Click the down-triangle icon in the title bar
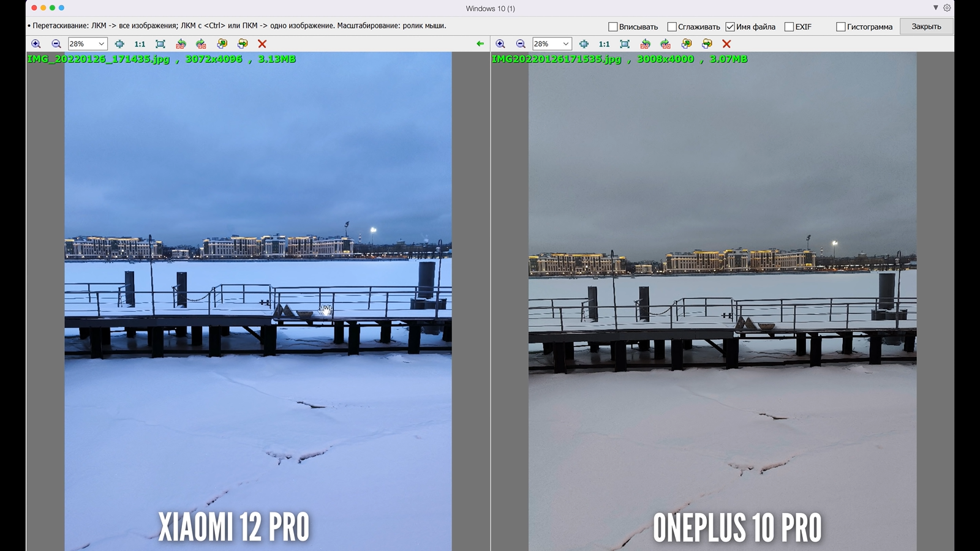The image size is (980, 551). coord(935,8)
